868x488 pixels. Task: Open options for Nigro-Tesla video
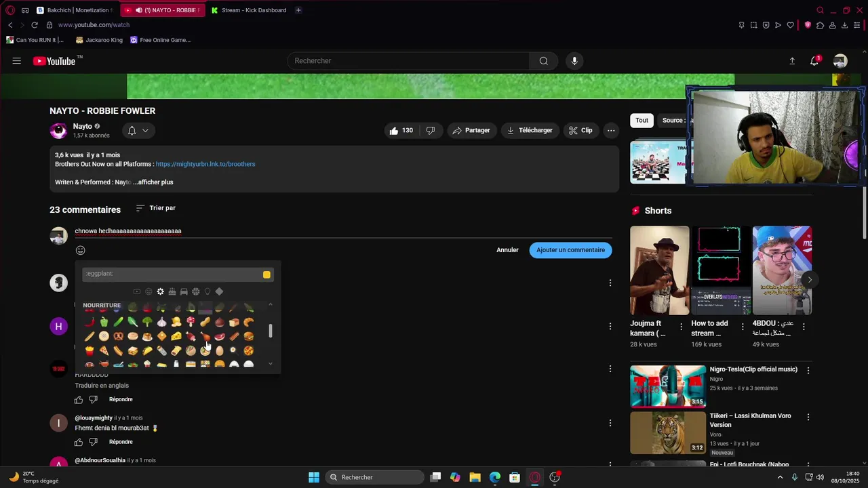[808, 371]
